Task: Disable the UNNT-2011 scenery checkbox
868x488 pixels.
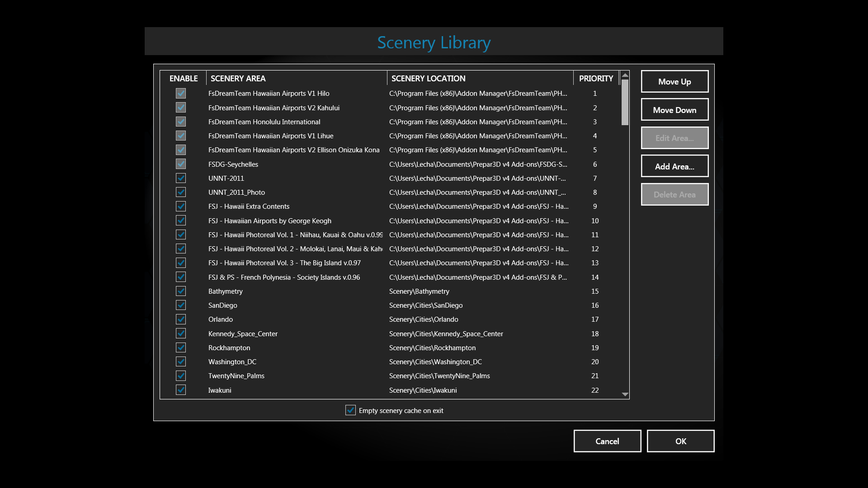Action: pyautogui.click(x=181, y=178)
